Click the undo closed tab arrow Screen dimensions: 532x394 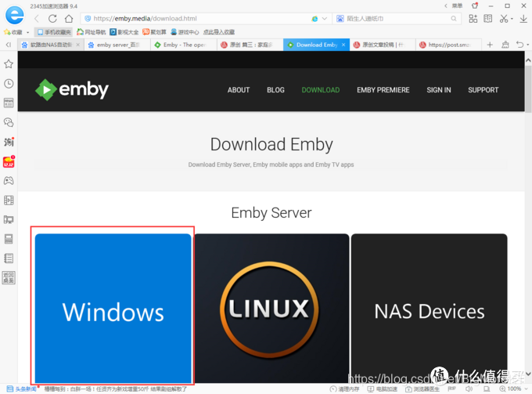(519, 45)
